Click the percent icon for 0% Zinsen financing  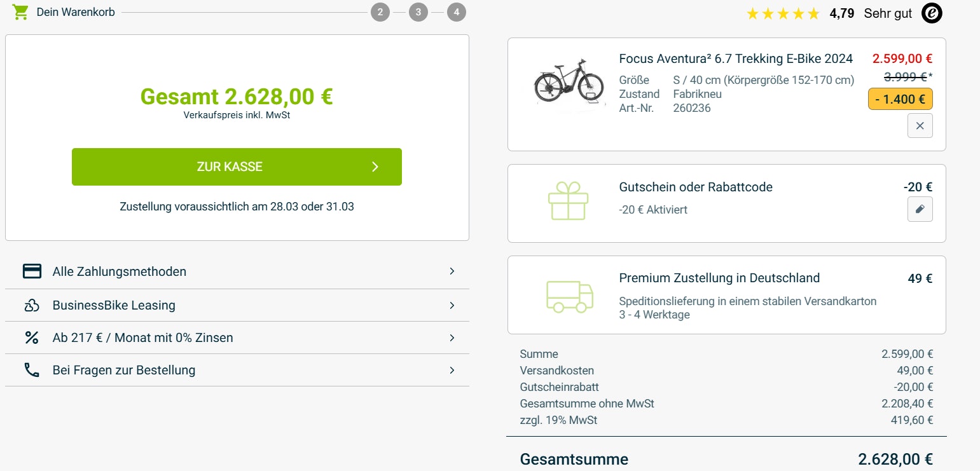point(31,338)
